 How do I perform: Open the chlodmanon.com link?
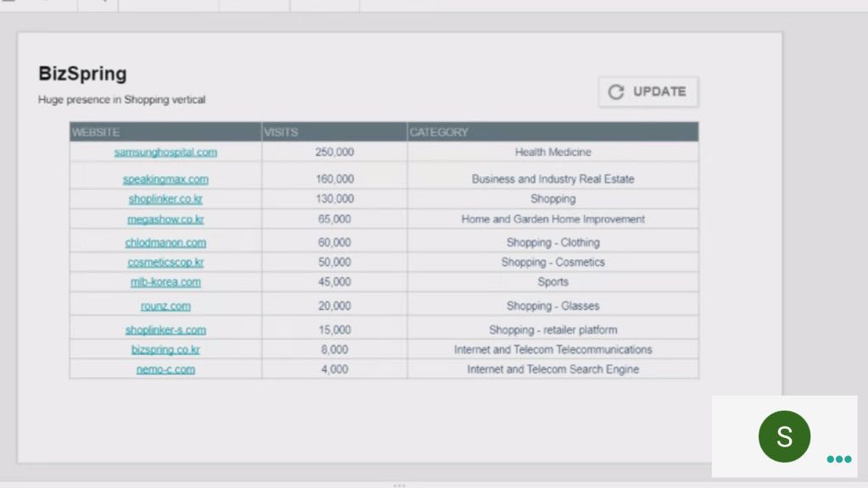(165, 242)
